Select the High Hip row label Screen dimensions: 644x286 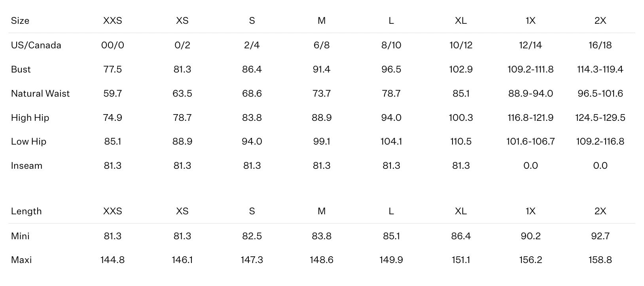[30, 118]
